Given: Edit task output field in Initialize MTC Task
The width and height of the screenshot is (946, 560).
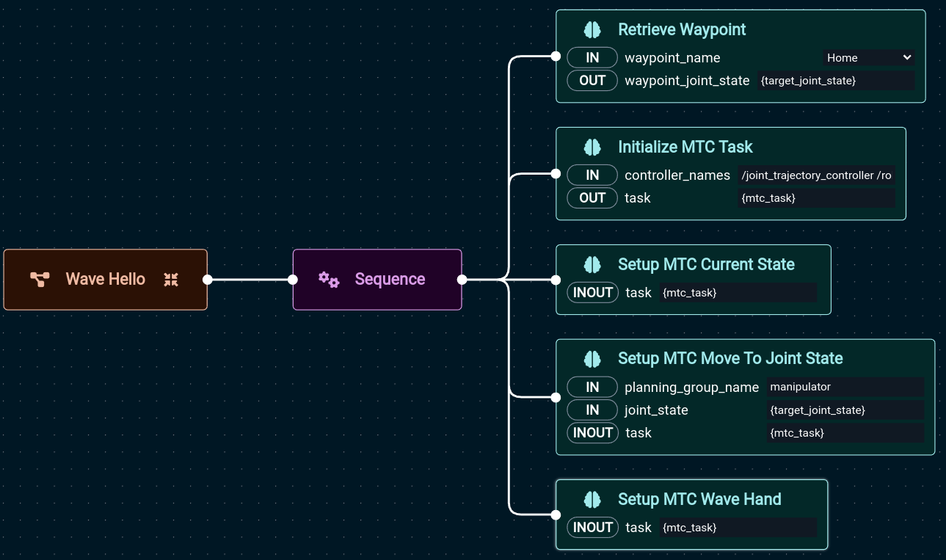Looking at the screenshot, I should point(816,198).
